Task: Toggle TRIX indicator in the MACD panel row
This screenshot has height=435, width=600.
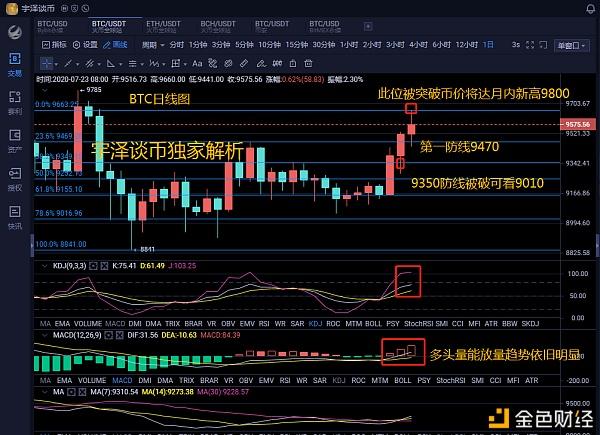Action: (187, 381)
